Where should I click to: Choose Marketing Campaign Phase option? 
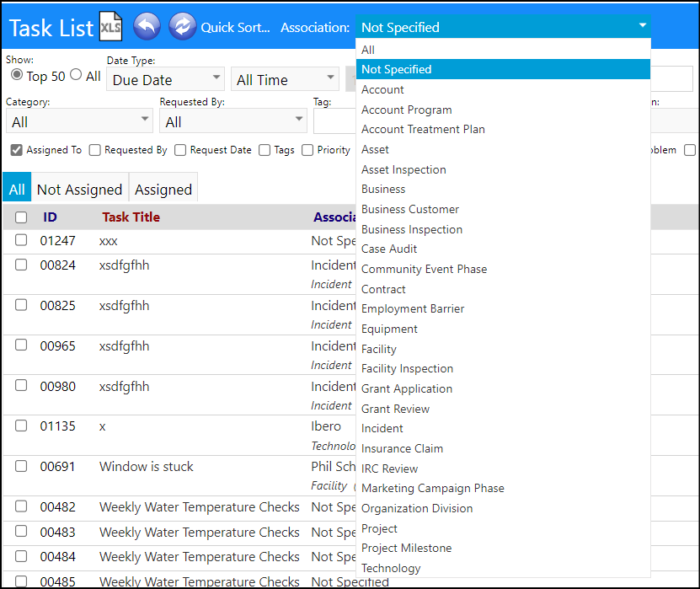tap(503, 488)
